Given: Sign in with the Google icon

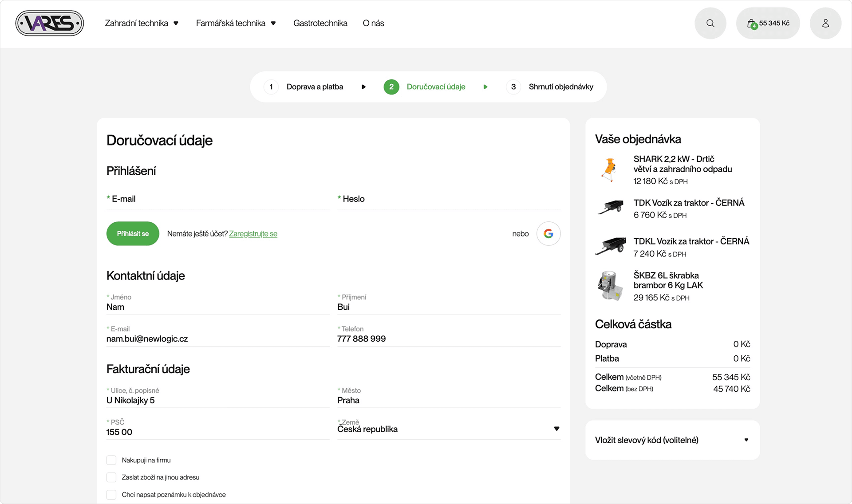Looking at the screenshot, I should click(548, 233).
